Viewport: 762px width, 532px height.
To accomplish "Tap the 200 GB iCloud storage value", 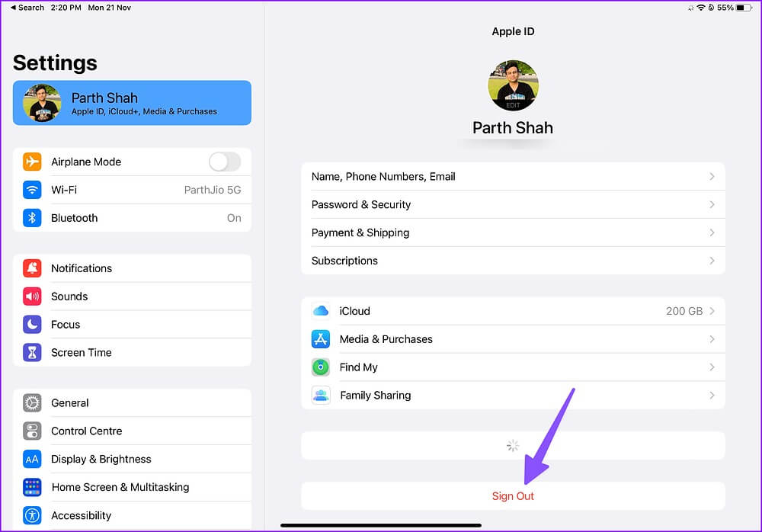I will (684, 311).
